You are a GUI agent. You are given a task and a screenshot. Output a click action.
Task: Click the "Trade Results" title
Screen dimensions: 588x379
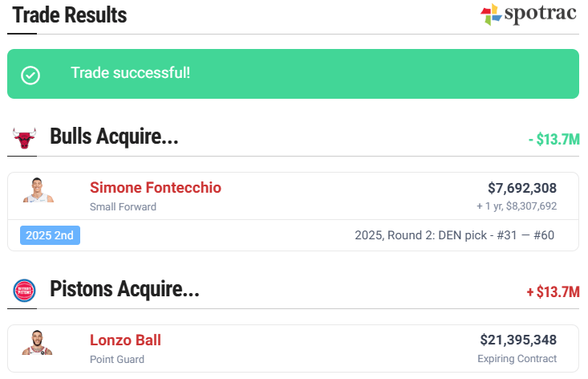[69, 14]
